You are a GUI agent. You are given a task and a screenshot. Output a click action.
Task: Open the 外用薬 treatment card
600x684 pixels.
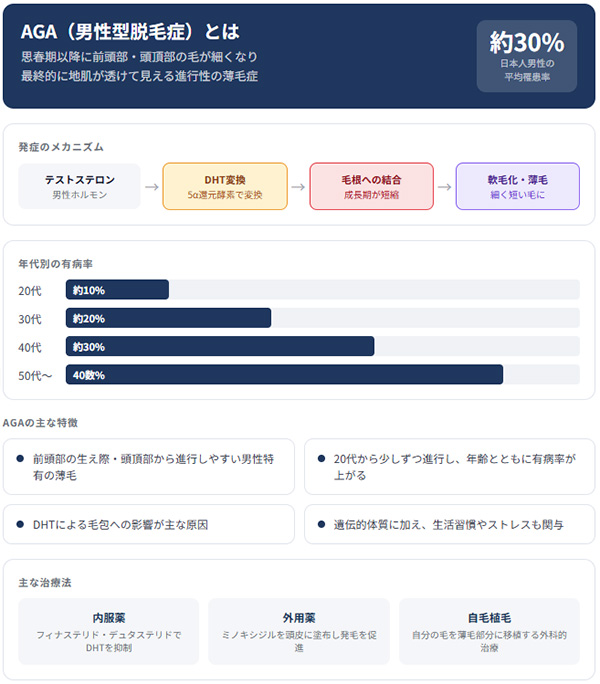(x=299, y=631)
